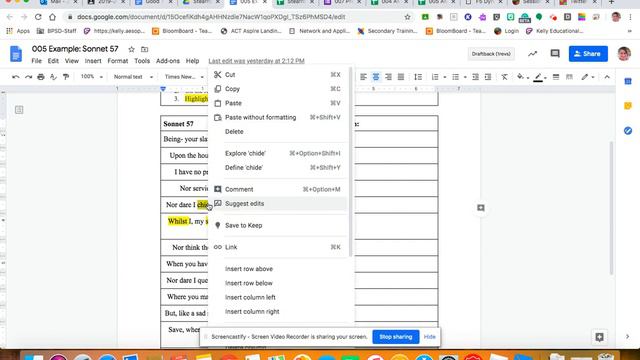The image size is (640, 360).
Task: Apply justify alignment
Action: tap(401, 77)
